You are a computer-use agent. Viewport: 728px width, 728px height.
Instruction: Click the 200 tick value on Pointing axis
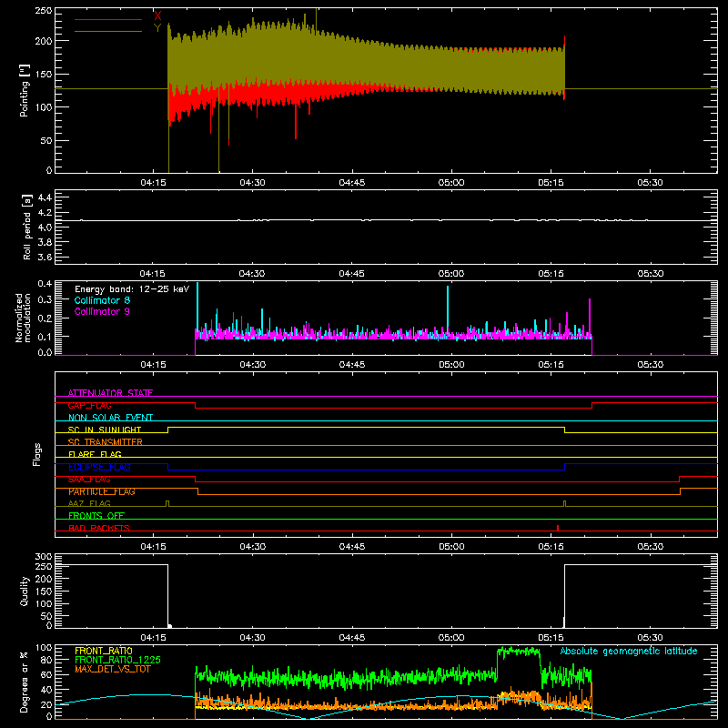pyautogui.click(x=45, y=41)
